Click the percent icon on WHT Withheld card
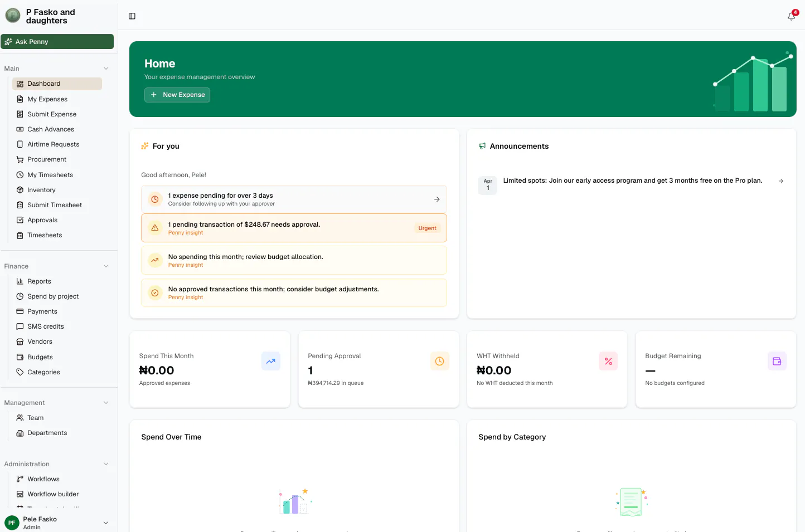 point(608,361)
